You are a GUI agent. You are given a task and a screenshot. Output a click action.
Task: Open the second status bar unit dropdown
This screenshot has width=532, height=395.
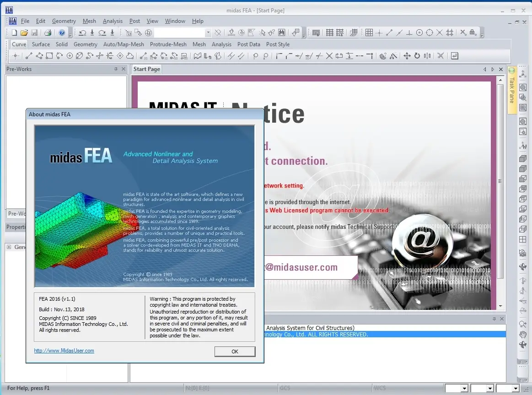(490, 388)
